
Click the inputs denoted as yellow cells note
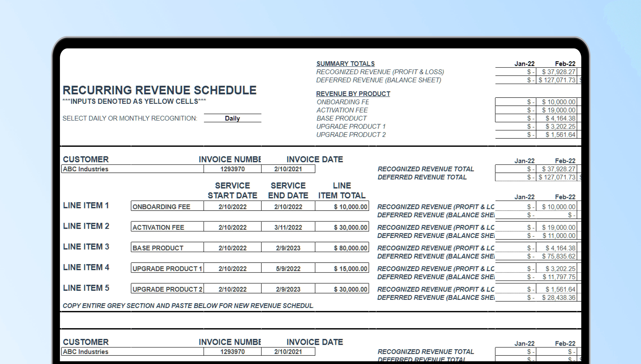pos(134,102)
